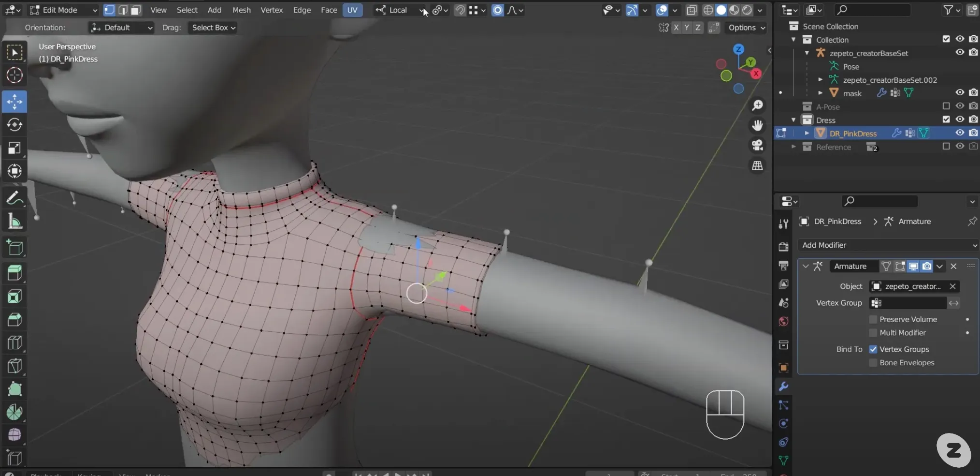Select the Smooth tool

(14, 435)
